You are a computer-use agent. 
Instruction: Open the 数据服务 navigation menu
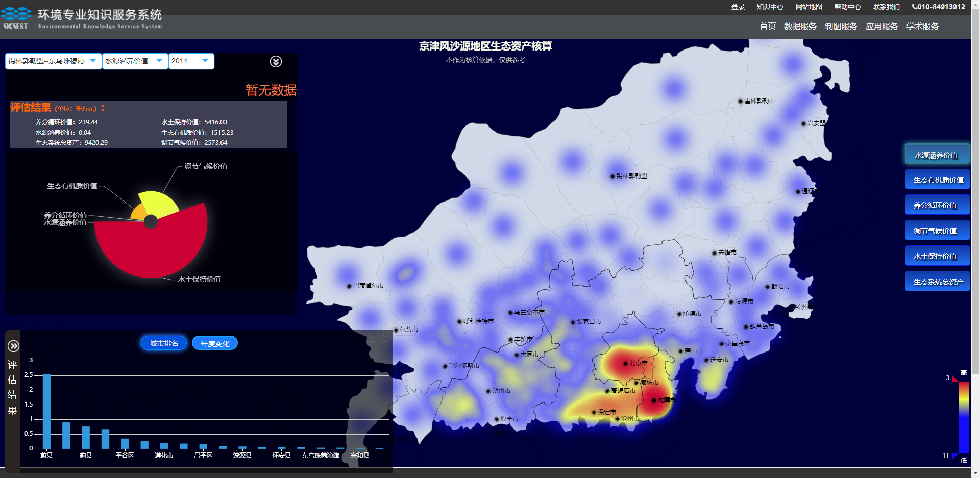[x=800, y=27]
